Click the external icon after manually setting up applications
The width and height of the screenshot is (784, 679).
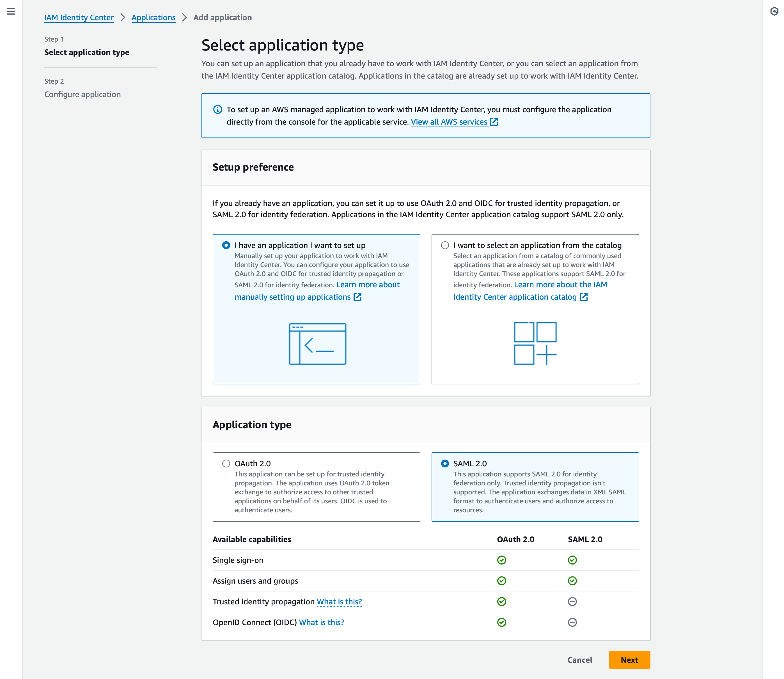point(357,297)
